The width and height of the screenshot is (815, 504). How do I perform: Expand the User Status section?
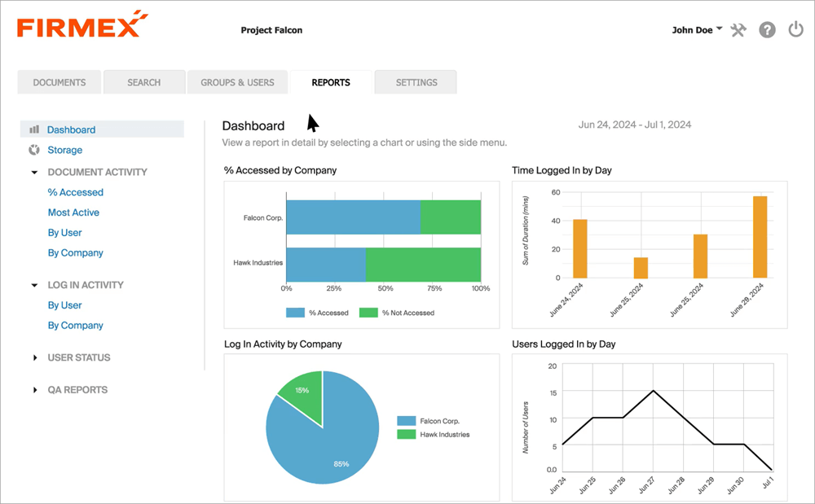click(x=34, y=357)
